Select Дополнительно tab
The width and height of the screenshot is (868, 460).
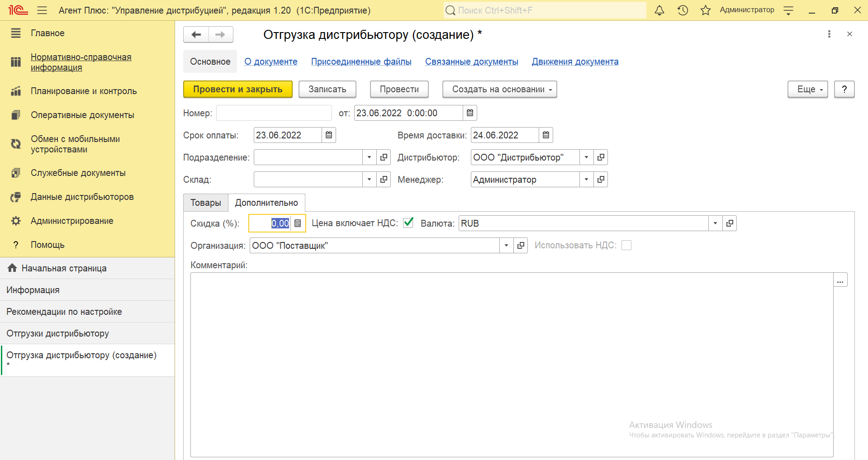266,203
